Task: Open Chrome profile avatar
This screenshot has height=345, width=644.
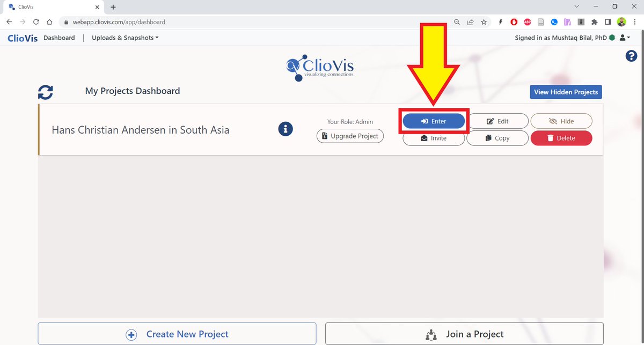Action: click(621, 22)
